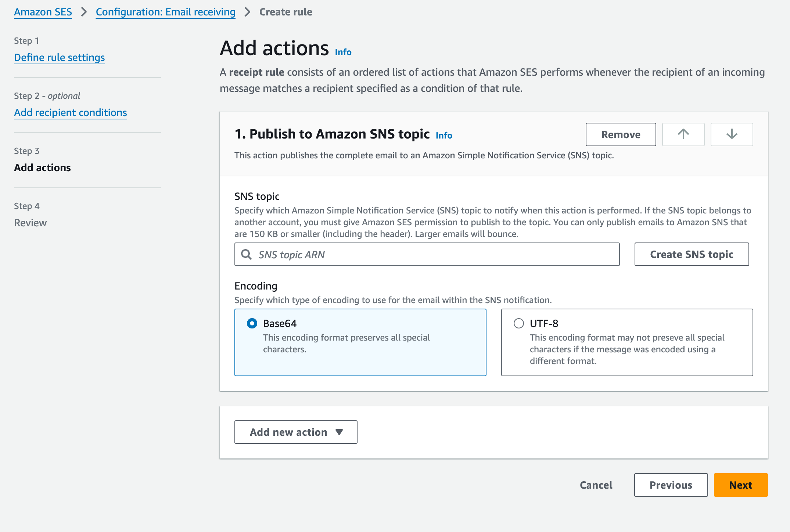Open Info beside Publish to Amazon SNS topic
790x532 pixels.
click(444, 135)
